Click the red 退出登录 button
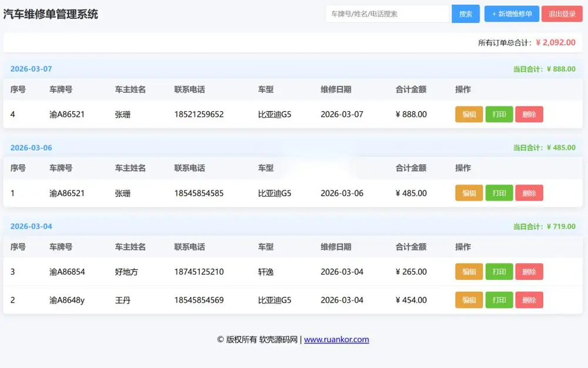This screenshot has width=588, height=368. coord(562,14)
